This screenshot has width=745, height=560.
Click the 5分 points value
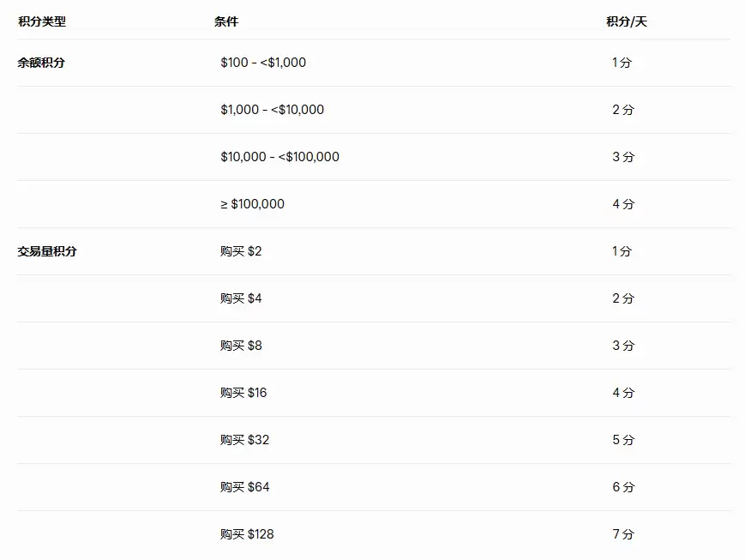623,440
